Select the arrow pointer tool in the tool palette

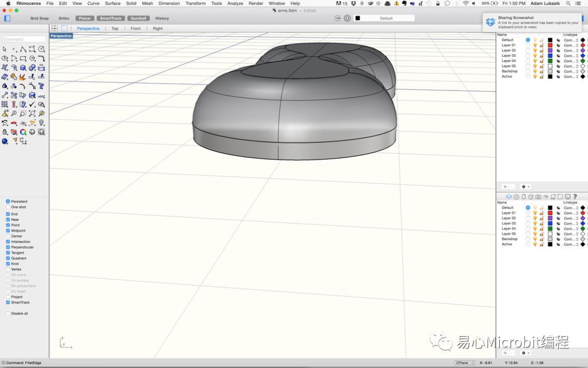[x=5, y=49]
